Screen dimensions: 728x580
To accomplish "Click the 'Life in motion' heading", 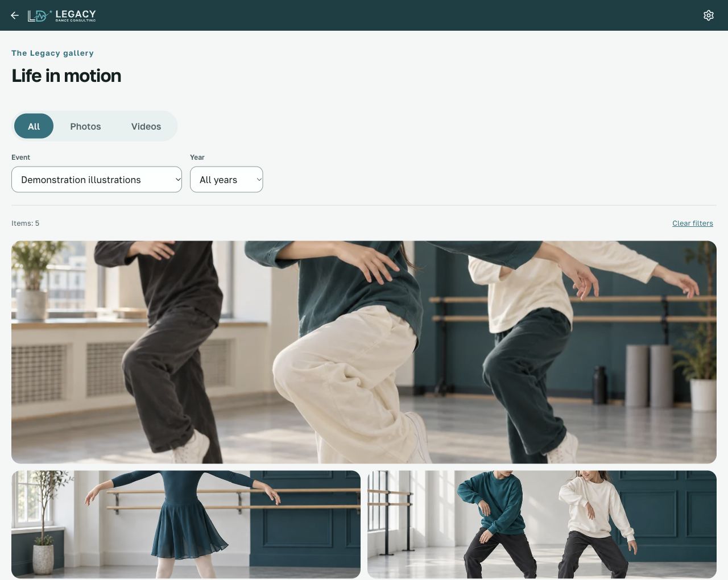I will pyautogui.click(x=67, y=76).
